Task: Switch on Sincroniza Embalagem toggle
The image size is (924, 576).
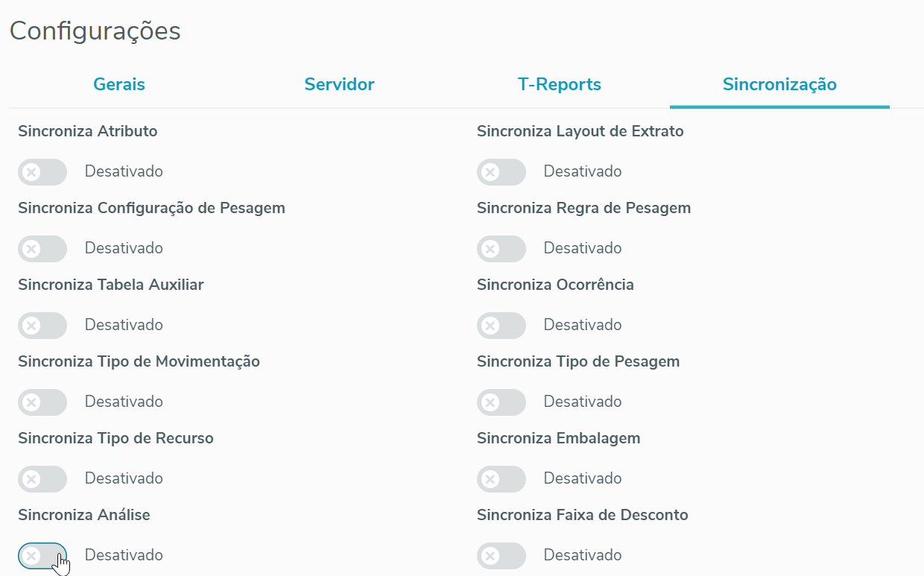Action: 501,479
